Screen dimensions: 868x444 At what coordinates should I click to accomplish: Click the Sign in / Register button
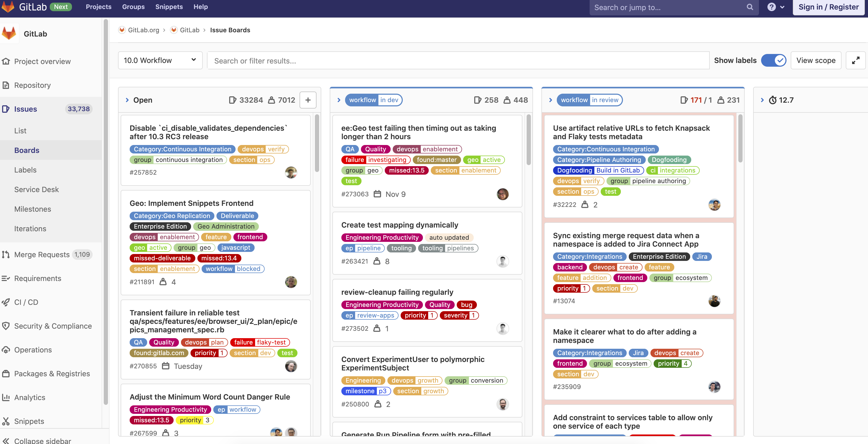828,7
